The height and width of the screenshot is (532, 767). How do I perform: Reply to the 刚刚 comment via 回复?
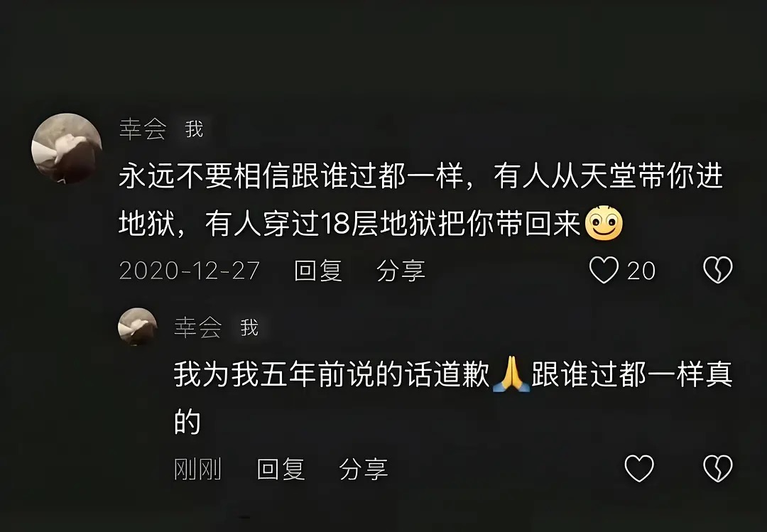[x=281, y=469]
